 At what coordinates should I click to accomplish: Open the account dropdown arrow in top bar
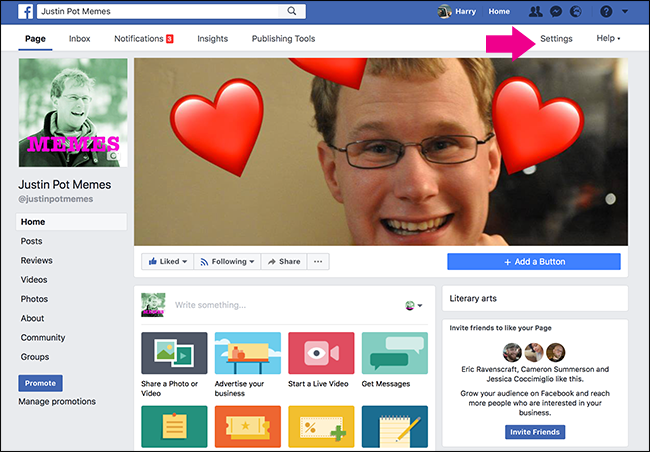coord(625,12)
